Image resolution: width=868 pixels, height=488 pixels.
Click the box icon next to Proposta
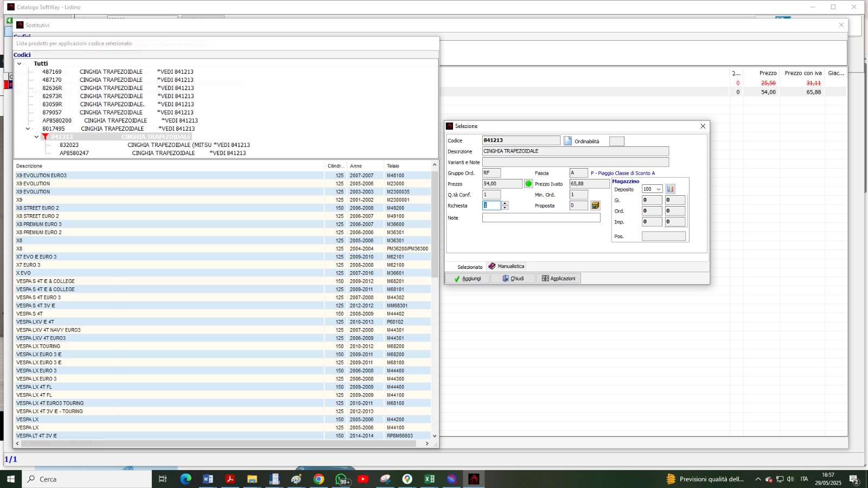tap(595, 206)
